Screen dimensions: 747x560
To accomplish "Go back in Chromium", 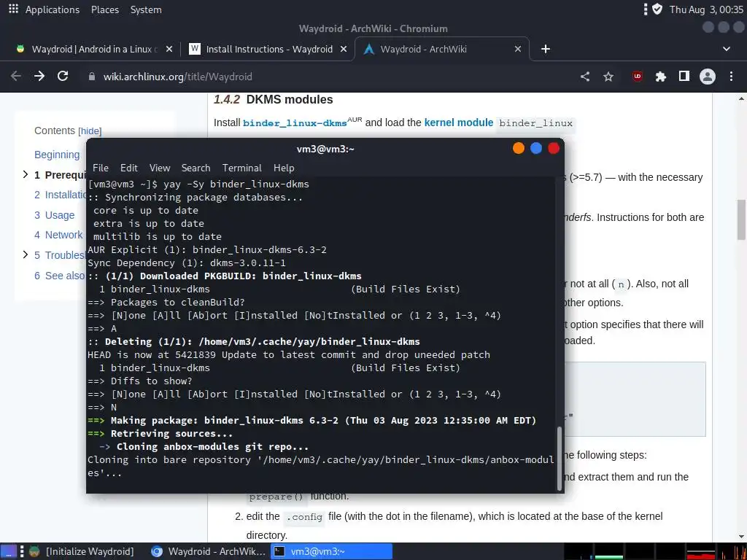I will 16,76.
